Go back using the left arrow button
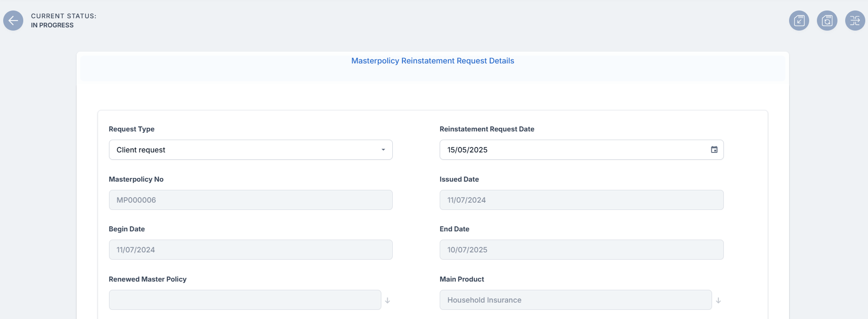868x319 pixels. point(13,21)
